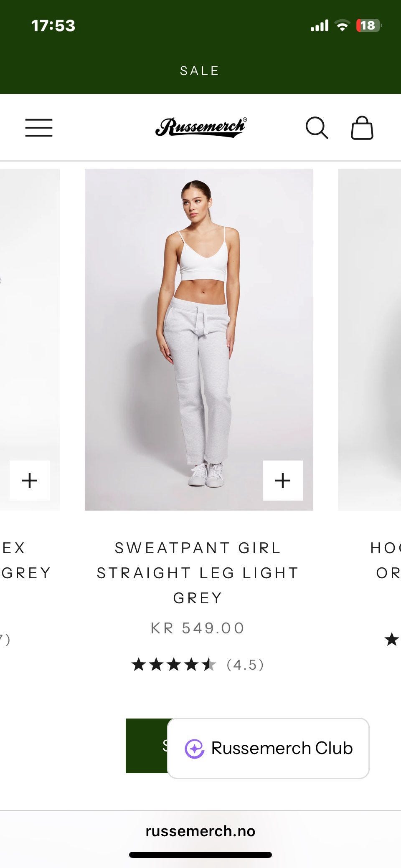
Task: Tap the Russemerch logo
Action: 201,127
